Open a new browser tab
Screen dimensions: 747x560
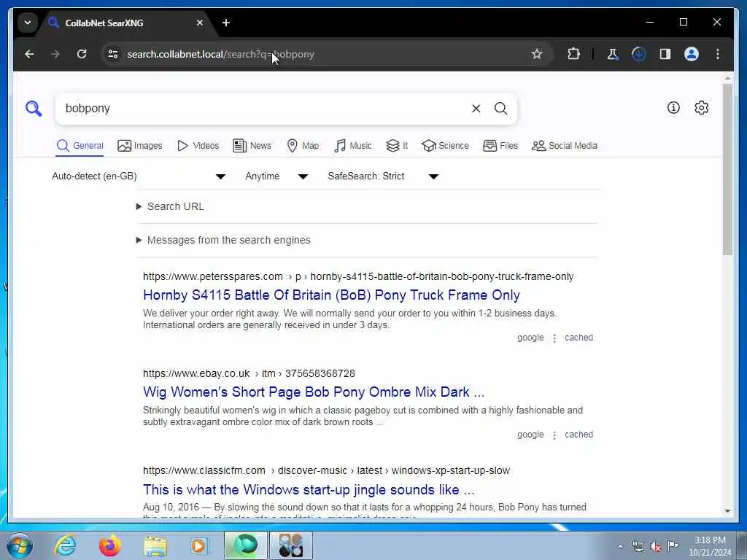226,23
